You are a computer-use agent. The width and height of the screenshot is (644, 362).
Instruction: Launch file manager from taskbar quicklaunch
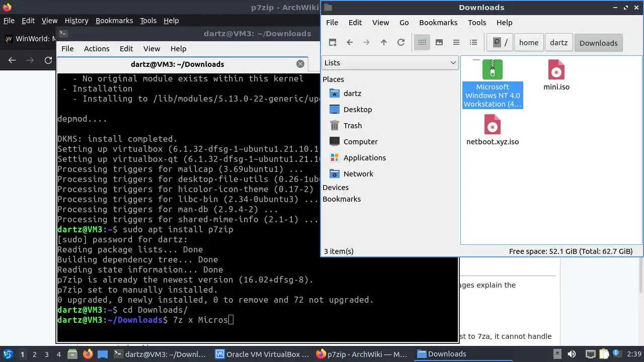point(73,354)
